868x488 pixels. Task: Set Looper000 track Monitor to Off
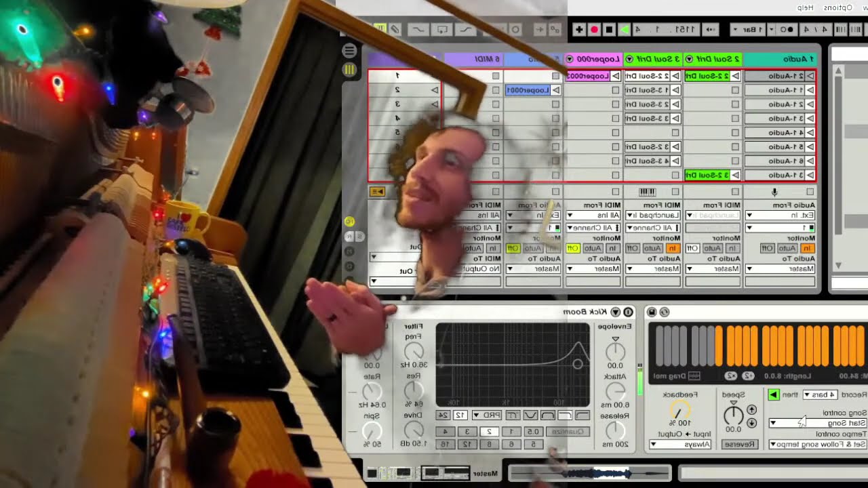[573, 249]
